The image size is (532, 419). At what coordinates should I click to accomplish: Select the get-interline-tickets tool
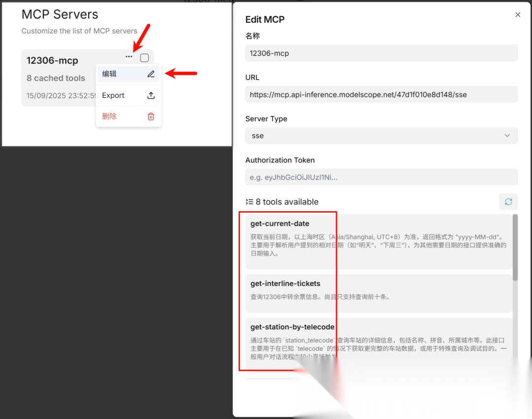pos(379,293)
